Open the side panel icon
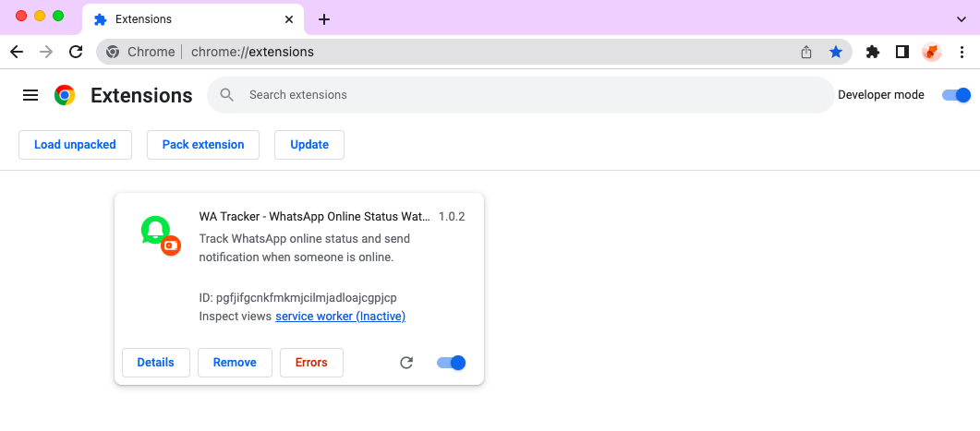 (x=901, y=52)
